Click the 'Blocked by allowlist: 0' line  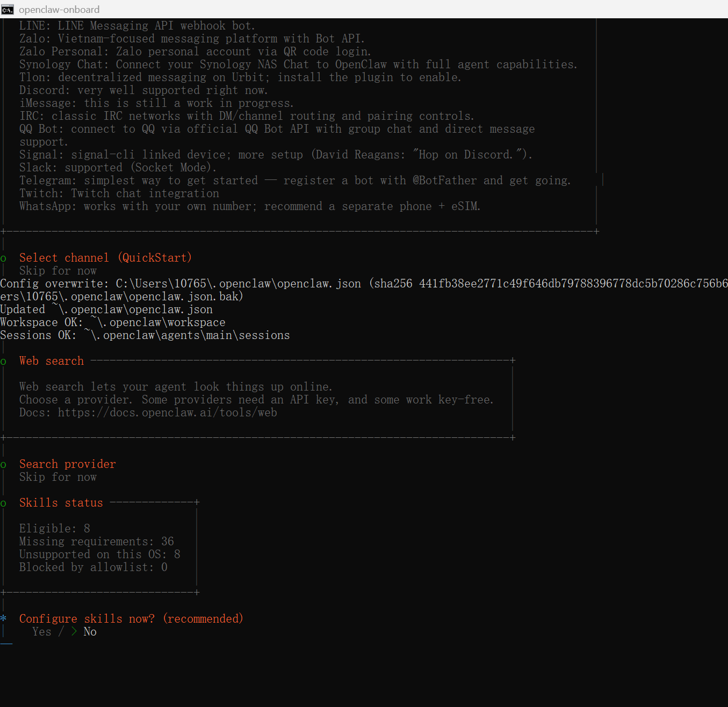pos(93,567)
